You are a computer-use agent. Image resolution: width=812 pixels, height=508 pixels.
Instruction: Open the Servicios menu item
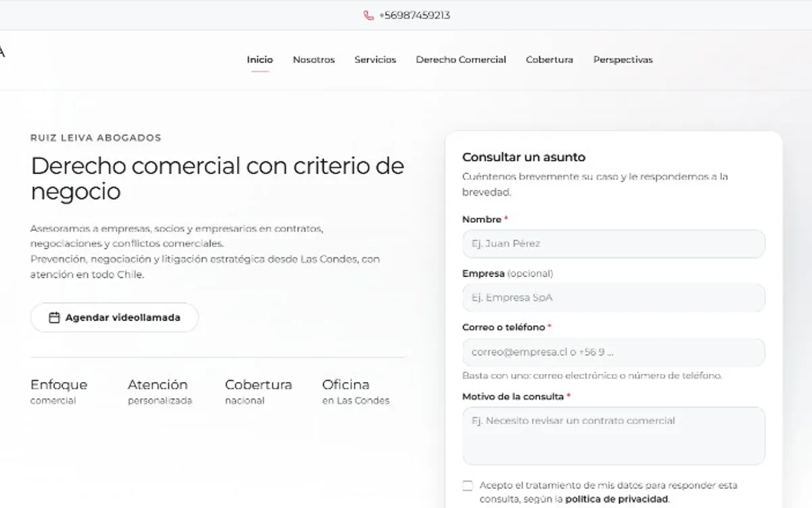tap(376, 60)
